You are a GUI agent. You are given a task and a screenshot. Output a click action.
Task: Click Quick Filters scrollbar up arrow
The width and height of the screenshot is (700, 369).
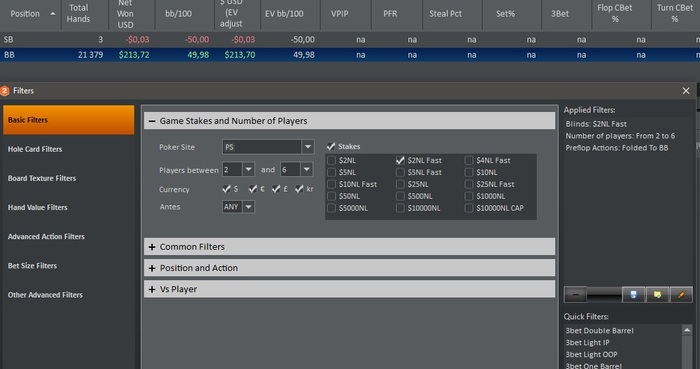[x=687, y=331]
